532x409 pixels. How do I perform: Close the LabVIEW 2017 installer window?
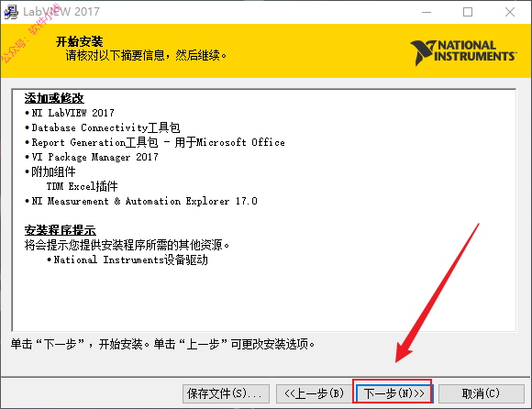click(510, 12)
